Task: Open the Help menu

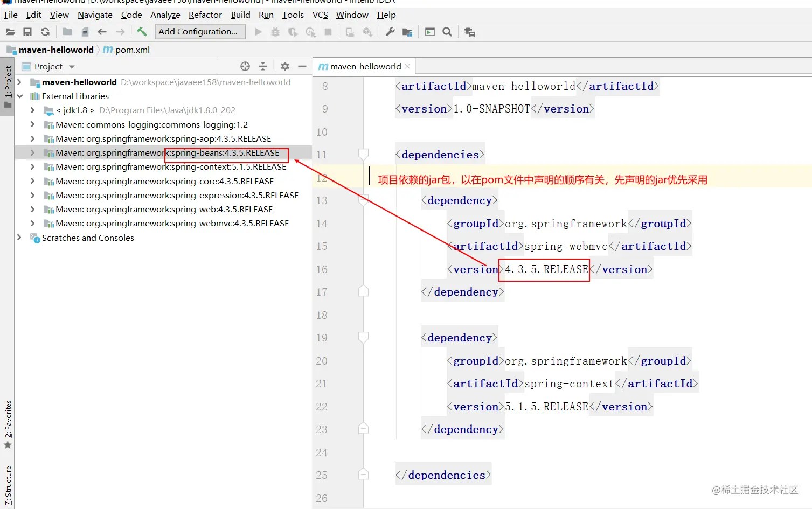Action: 386,15
